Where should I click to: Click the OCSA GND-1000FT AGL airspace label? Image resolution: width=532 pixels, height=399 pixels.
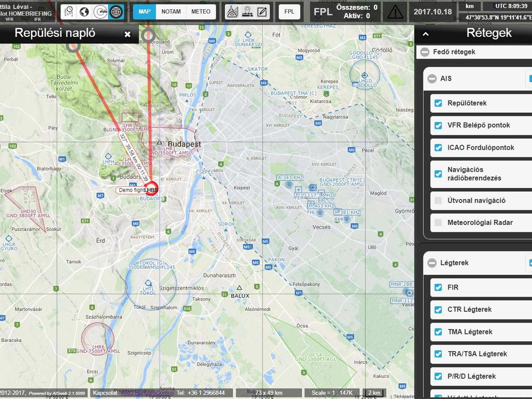[x=315, y=357]
